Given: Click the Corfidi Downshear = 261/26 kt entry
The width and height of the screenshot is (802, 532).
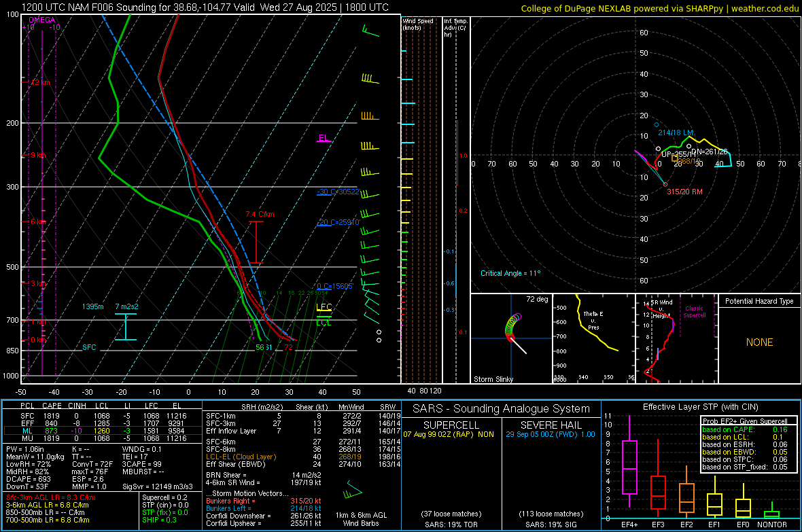Looking at the screenshot, I should click(x=264, y=516).
